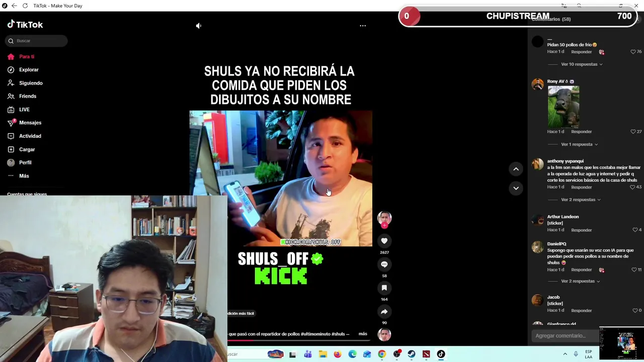Expand the caption with the más link

point(363,334)
